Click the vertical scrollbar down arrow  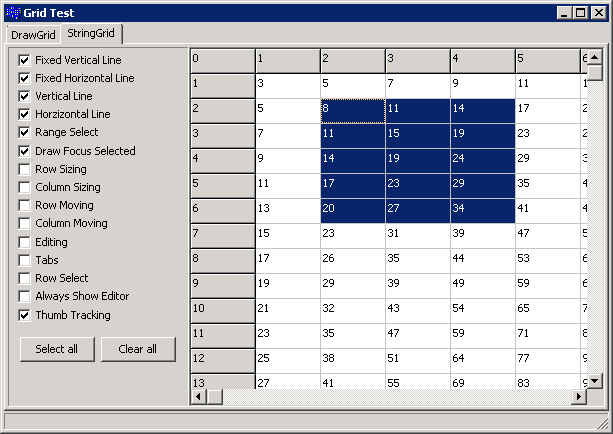click(x=595, y=380)
